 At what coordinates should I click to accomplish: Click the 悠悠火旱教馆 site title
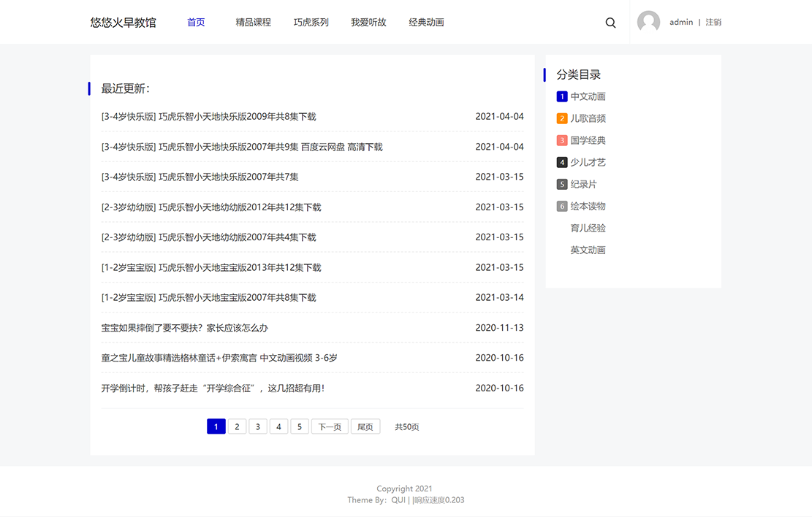[x=123, y=23]
